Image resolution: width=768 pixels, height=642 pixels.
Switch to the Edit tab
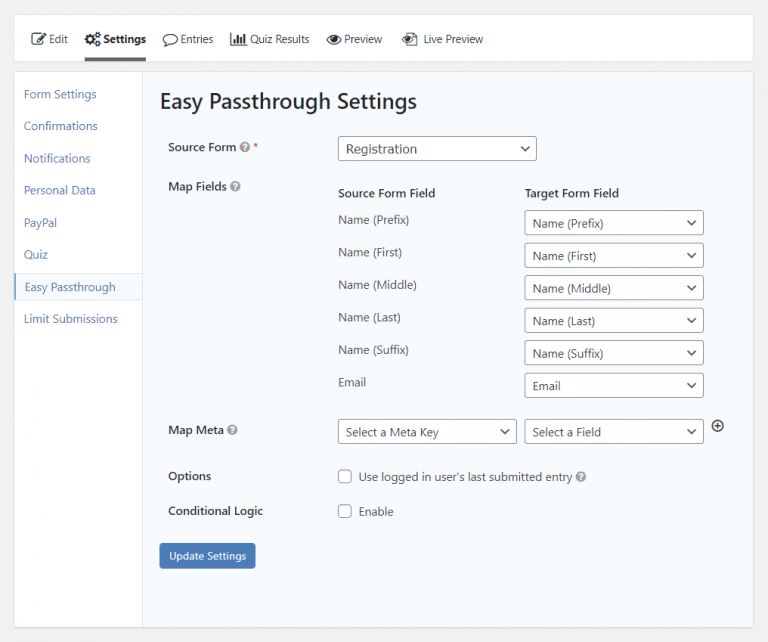pyautogui.click(x=49, y=39)
